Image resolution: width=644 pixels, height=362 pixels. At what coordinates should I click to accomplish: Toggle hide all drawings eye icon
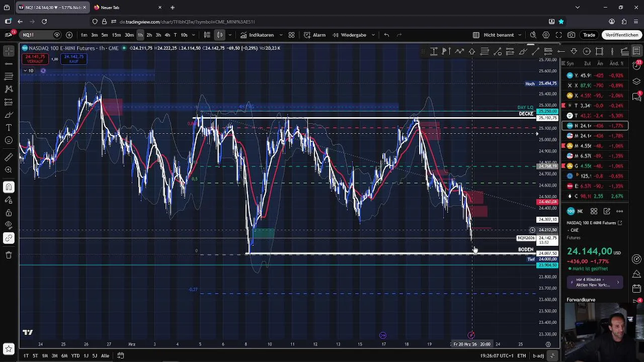click(x=9, y=225)
